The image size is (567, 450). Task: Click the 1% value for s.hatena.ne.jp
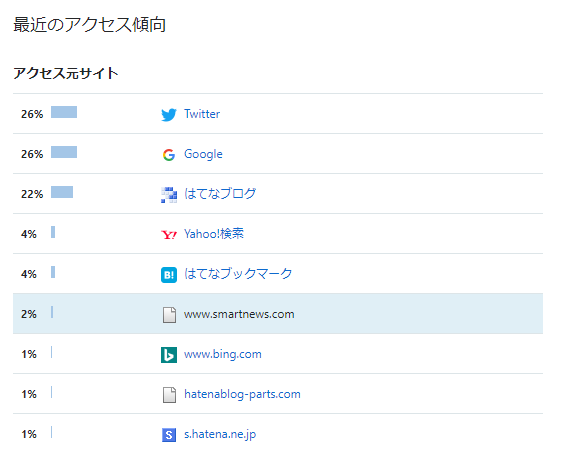(29, 434)
